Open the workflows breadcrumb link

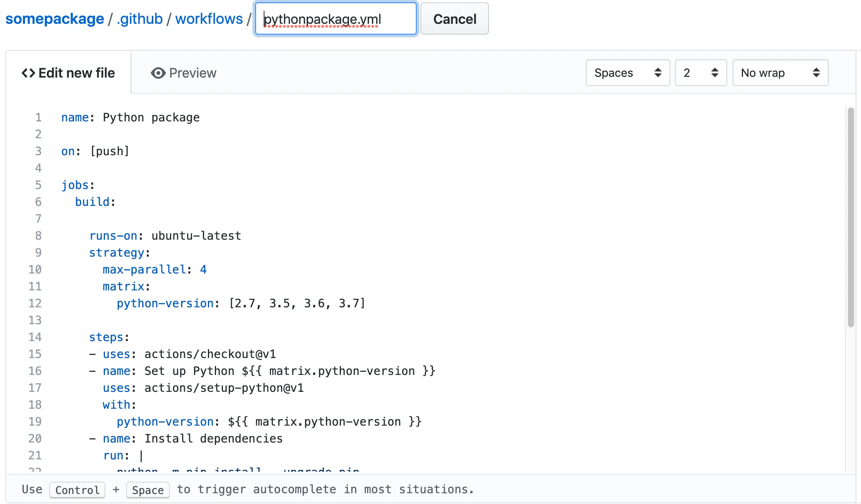209,19
